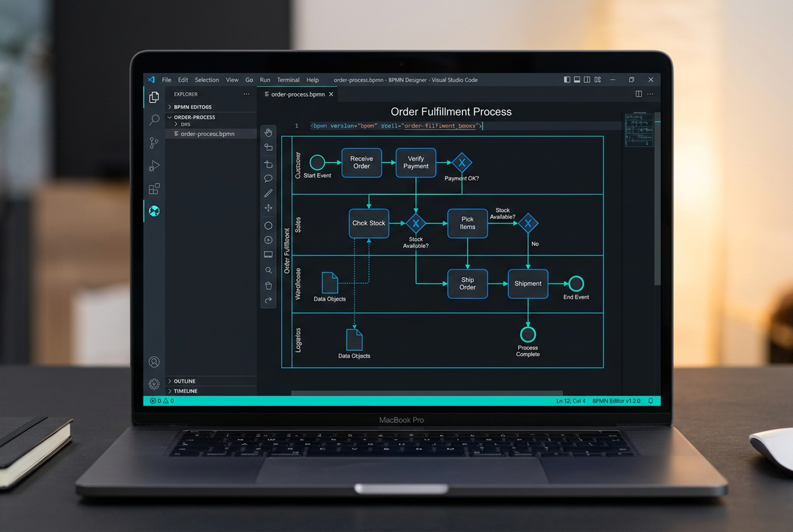Viewport: 793px width, 532px height.
Task: Open the Terminal menu
Action: click(288, 80)
